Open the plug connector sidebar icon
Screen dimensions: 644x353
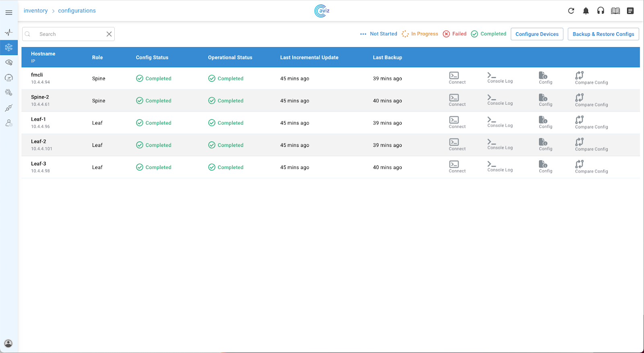click(x=9, y=108)
